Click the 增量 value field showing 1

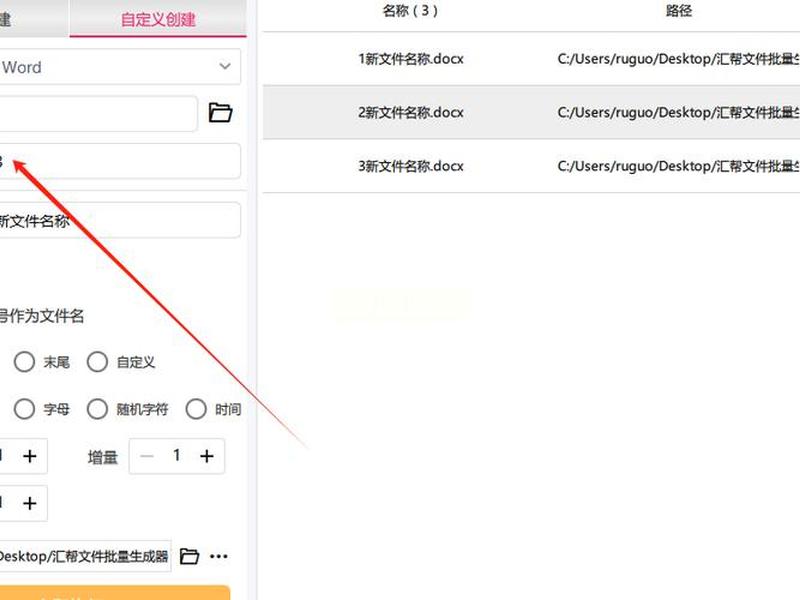[177, 455]
